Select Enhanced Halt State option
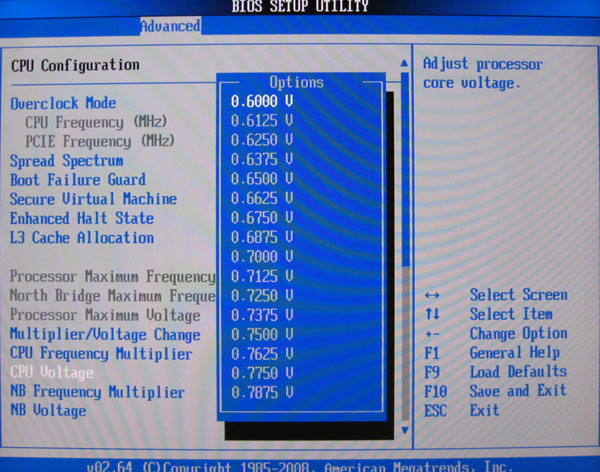Screen dimensions: 600x472 [82, 219]
